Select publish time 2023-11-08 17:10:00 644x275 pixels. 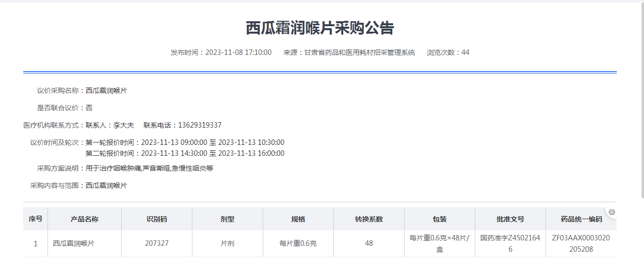pyautogui.click(x=238, y=52)
